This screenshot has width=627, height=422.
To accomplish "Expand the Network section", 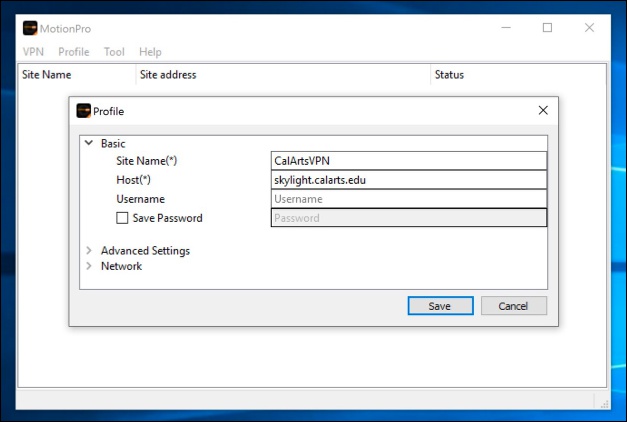I will (x=89, y=266).
